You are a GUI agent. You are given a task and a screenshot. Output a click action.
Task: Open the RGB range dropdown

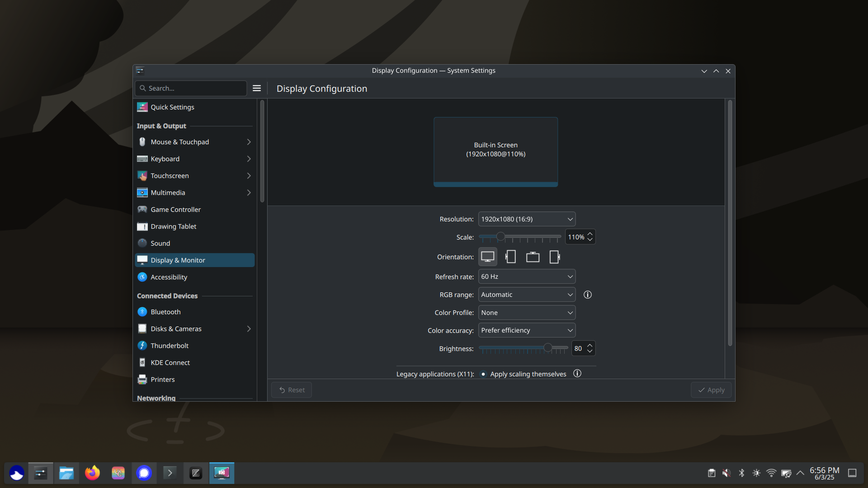pos(527,295)
